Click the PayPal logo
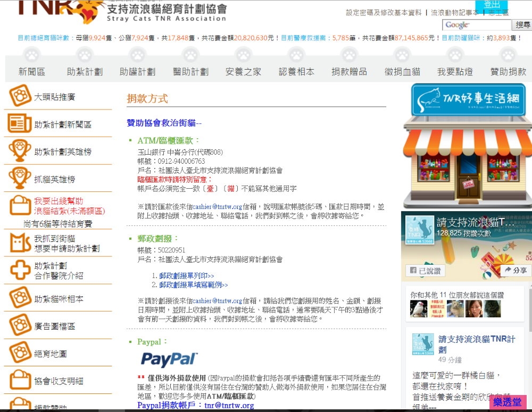This screenshot has height=412, width=532. (x=169, y=359)
